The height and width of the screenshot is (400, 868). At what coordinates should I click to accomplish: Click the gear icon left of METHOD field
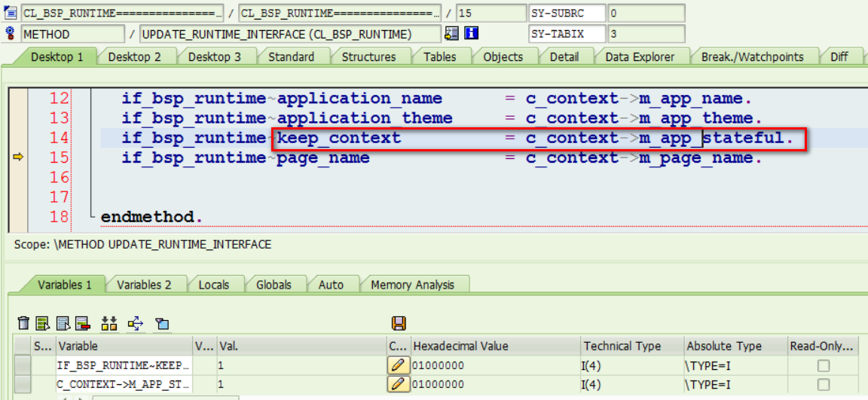coord(10,34)
